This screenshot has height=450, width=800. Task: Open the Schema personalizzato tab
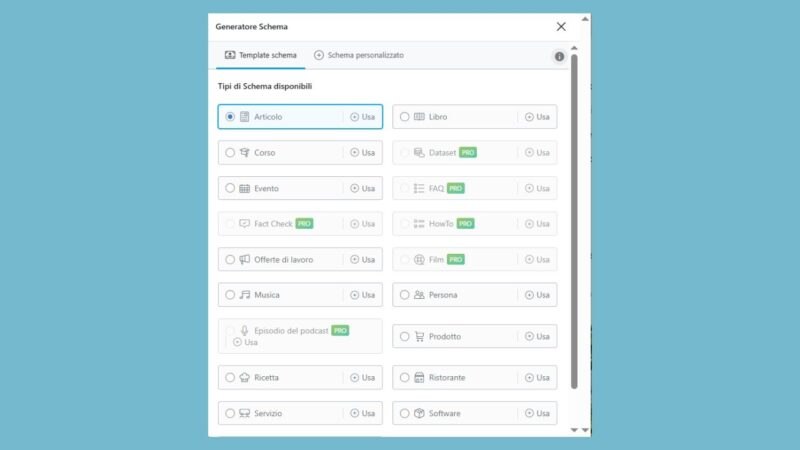(359, 55)
